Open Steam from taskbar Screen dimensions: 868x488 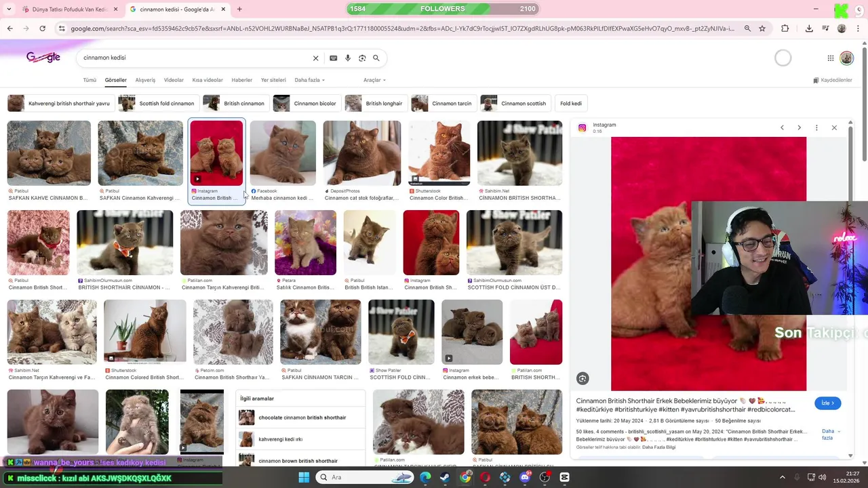(x=445, y=477)
